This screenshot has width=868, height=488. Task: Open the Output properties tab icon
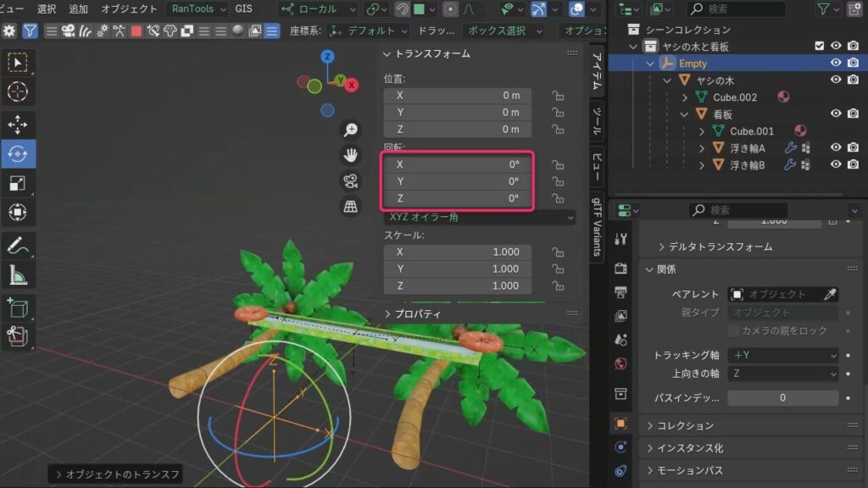620,292
